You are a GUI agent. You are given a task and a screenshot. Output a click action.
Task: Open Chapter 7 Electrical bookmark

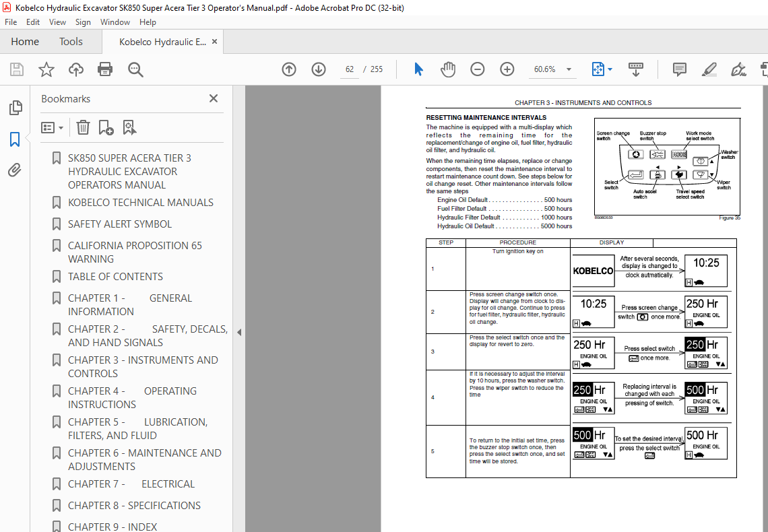[x=131, y=484]
